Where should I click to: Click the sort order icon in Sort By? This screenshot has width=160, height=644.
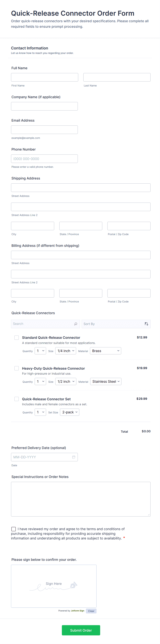pyautogui.click(x=146, y=324)
